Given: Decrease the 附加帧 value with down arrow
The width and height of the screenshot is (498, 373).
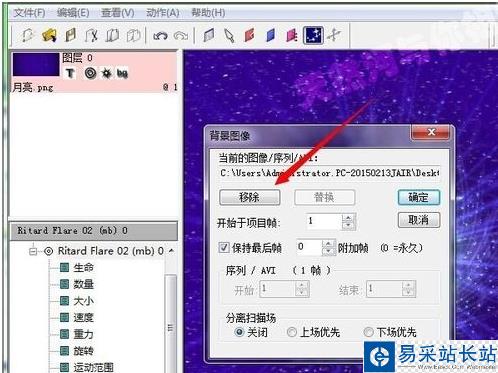Looking at the screenshot, I should (x=328, y=252).
